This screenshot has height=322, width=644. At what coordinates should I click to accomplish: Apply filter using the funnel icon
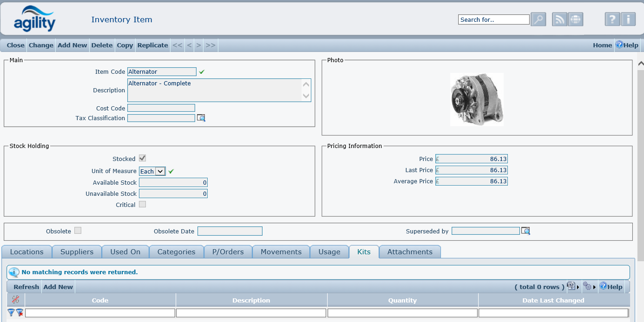(11, 313)
